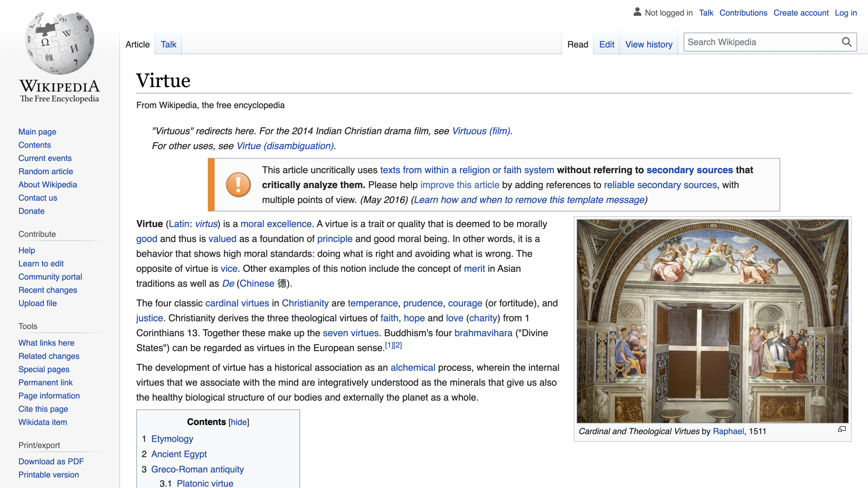The height and width of the screenshot is (488, 868).
Task: Open citation footnote [1]
Action: tap(389, 345)
